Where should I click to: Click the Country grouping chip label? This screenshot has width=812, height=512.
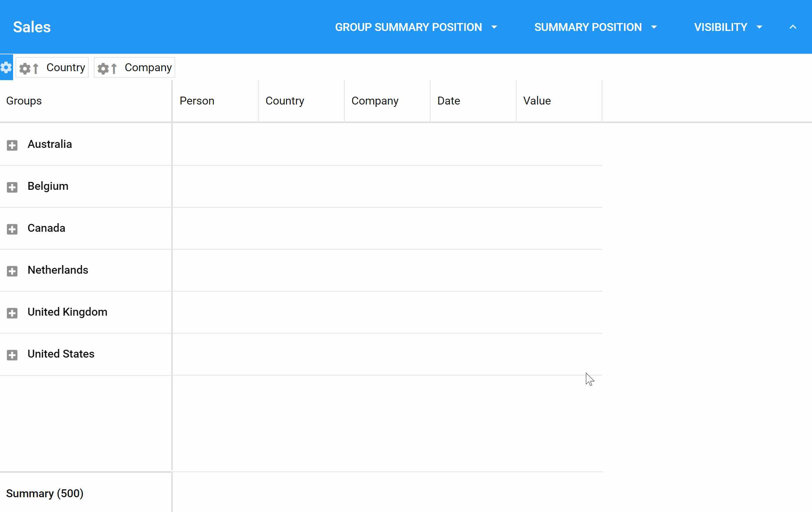click(x=66, y=67)
